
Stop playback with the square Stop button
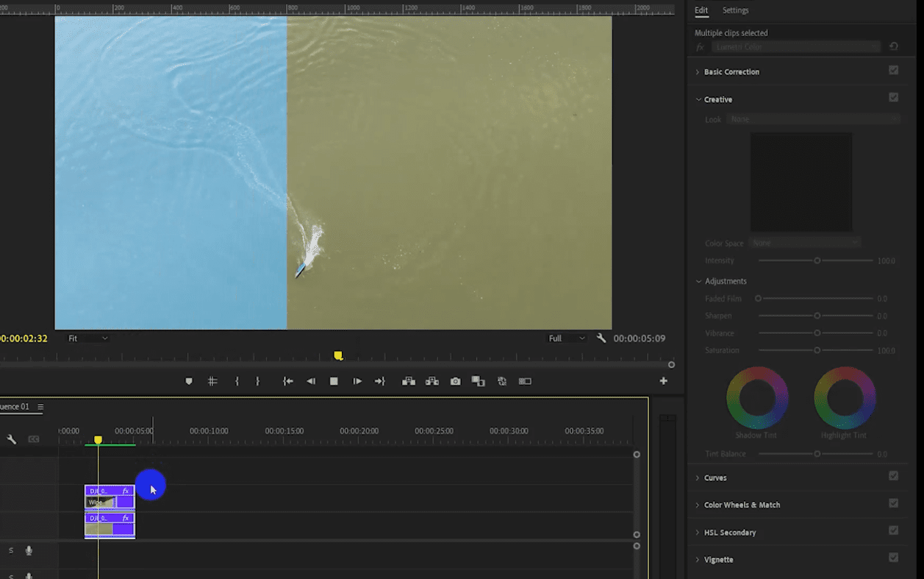(334, 381)
